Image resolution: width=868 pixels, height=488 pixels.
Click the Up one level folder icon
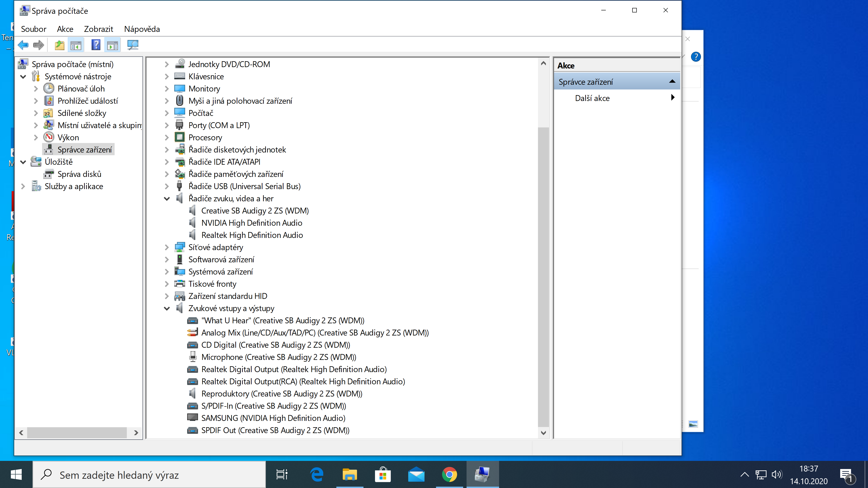(59, 45)
